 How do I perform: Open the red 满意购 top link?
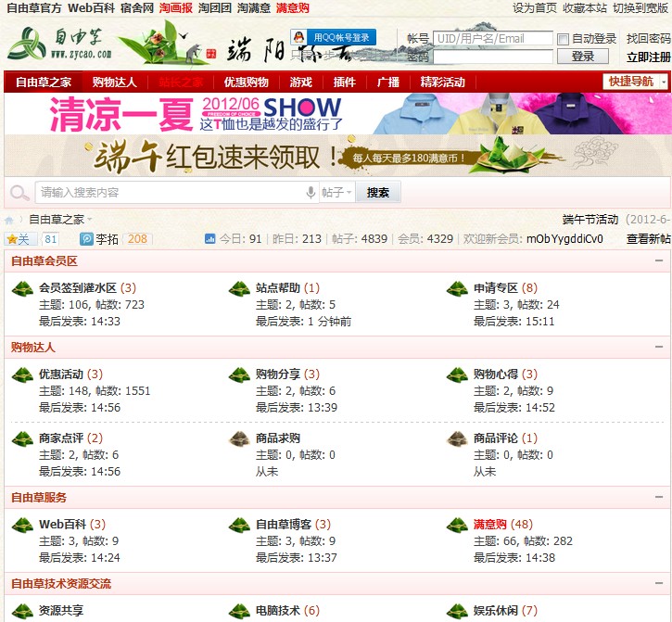[x=293, y=7]
